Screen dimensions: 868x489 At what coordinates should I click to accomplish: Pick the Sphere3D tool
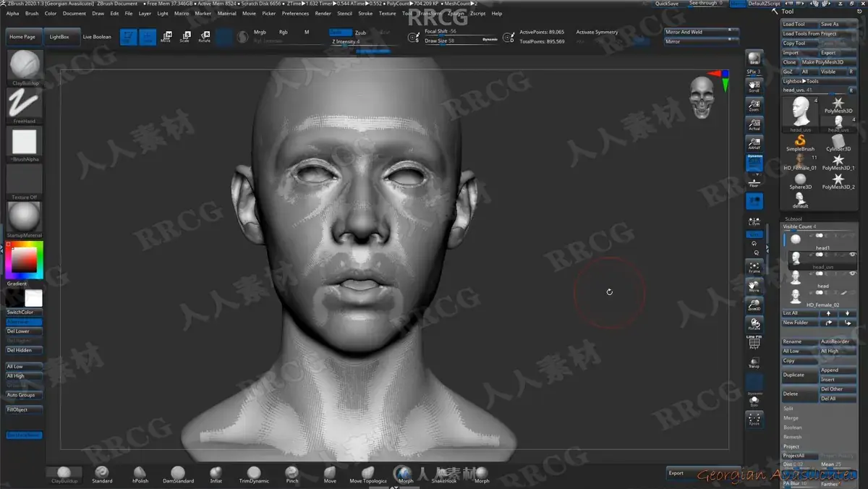(800, 181)
